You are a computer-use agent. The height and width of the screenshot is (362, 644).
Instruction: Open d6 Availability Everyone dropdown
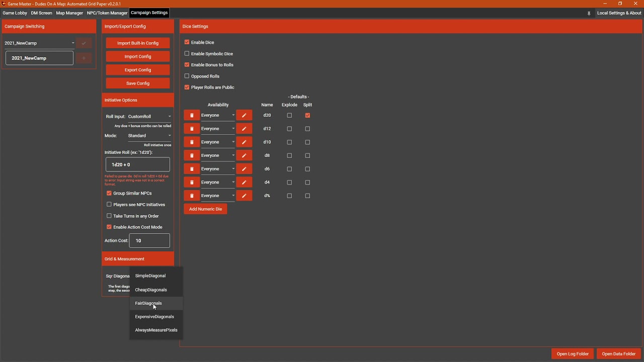[x=218, y=169]
